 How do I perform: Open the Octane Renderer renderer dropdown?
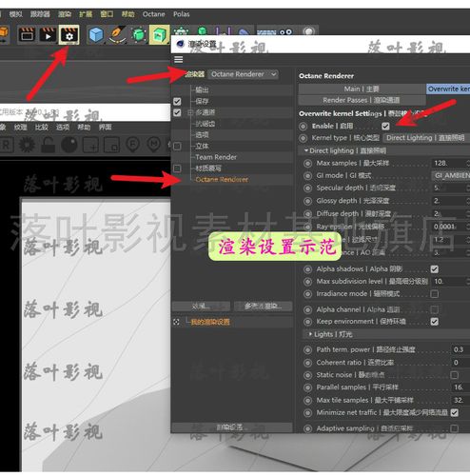(243, 74)
